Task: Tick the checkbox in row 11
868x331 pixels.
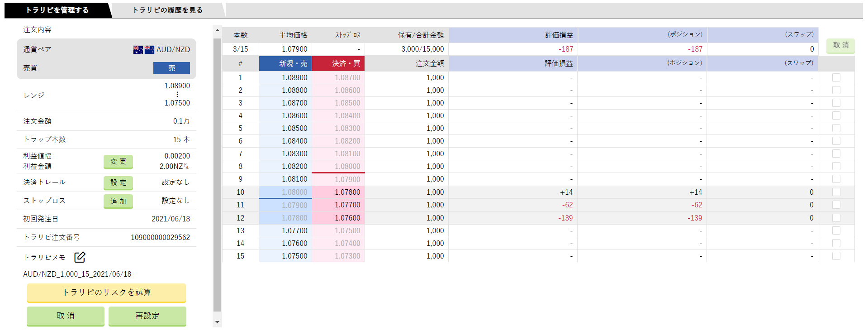Action: (x=836, y=205)
